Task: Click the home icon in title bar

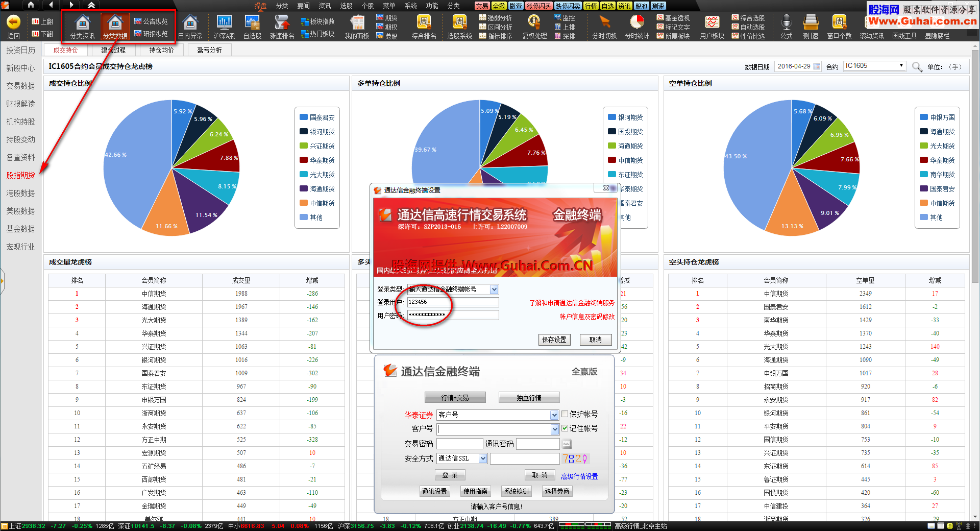Action: pyautogui.click(x=31, y=5)
